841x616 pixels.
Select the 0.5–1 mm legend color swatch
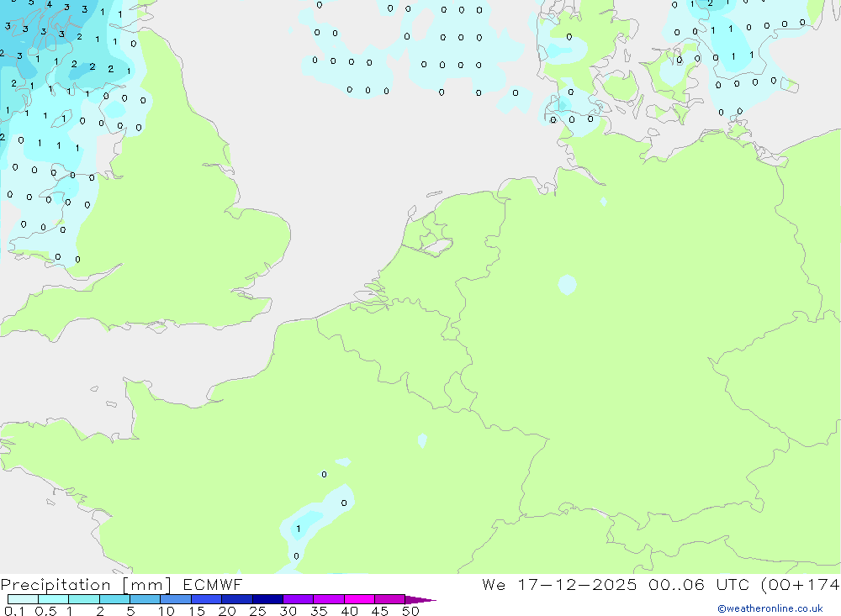tap(53, 599)
